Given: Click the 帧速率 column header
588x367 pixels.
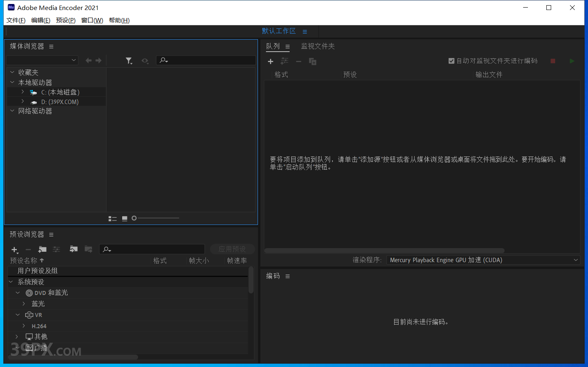Looking at the screenshot, I should click(237, 261).
